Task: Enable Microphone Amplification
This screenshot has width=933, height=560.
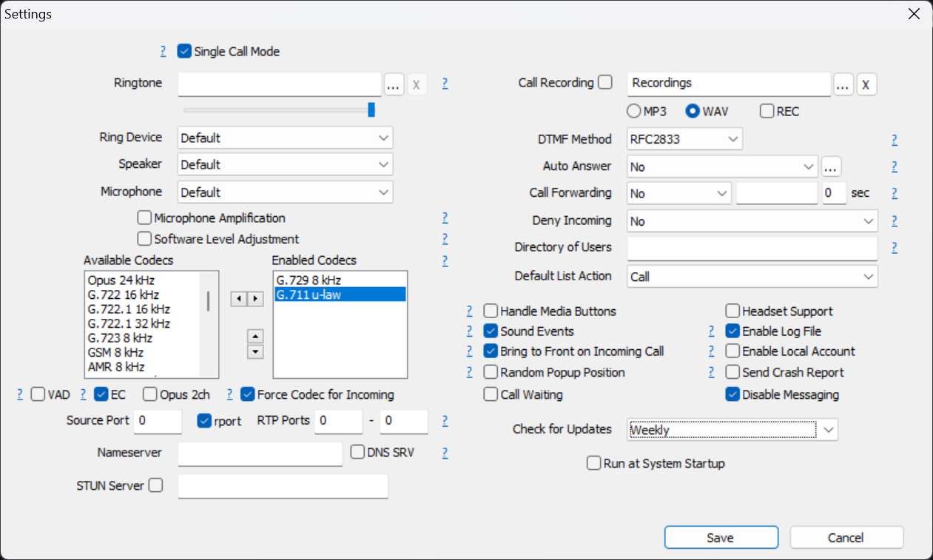Action: point(144,217)
